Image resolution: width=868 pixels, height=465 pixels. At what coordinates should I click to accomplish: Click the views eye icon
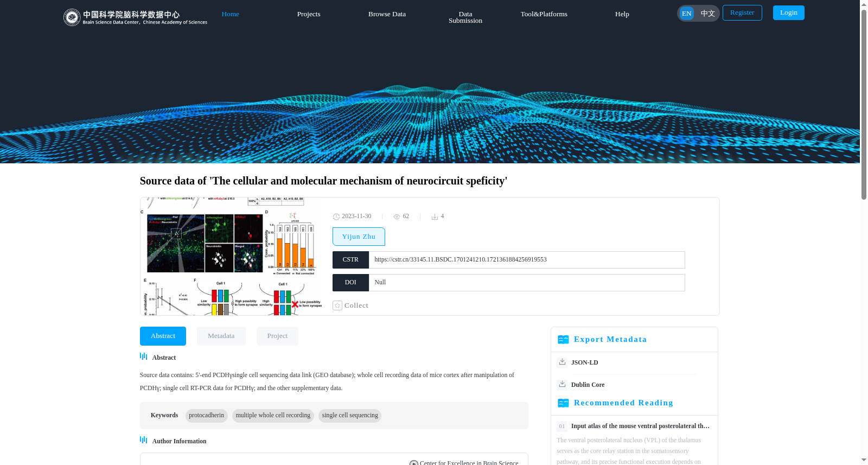pyautogui.click(x=397, y=216)
